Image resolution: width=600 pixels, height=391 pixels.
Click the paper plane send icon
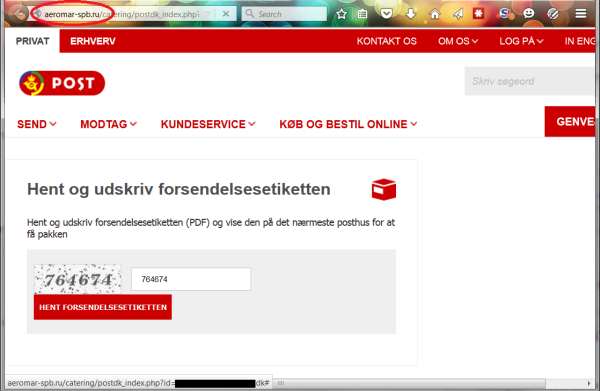458,14
